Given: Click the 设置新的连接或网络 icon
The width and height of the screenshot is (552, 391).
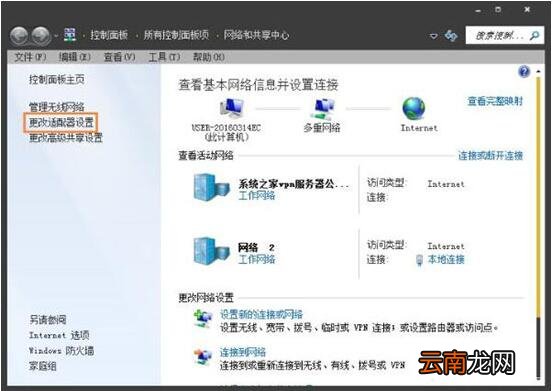Looking at the screenshot, I should click(x=203, y=319).
